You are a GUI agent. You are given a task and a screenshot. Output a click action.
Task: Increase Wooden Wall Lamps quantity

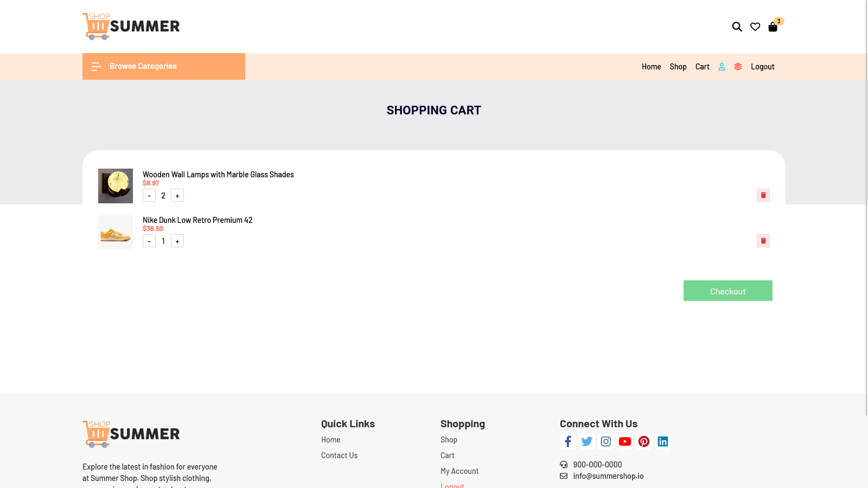[x=177, y=196]
